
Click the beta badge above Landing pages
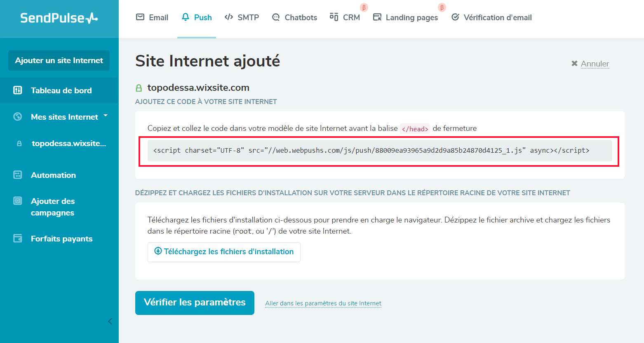pyautogui.click(x=442, y=7)
